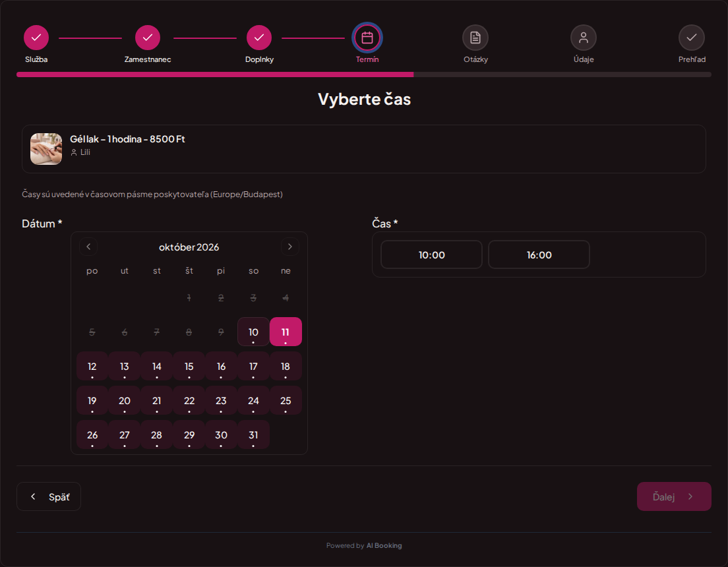Select October 16 in the calendar
The height and width of the screenshot is (567, 728).
(221, 366)
